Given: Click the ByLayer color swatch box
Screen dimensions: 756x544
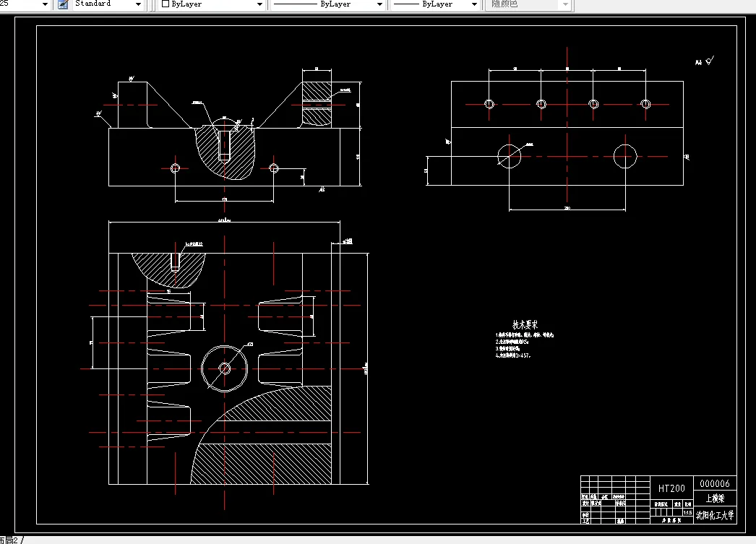Looking at the screenshot, I should (x=166, y=4).
